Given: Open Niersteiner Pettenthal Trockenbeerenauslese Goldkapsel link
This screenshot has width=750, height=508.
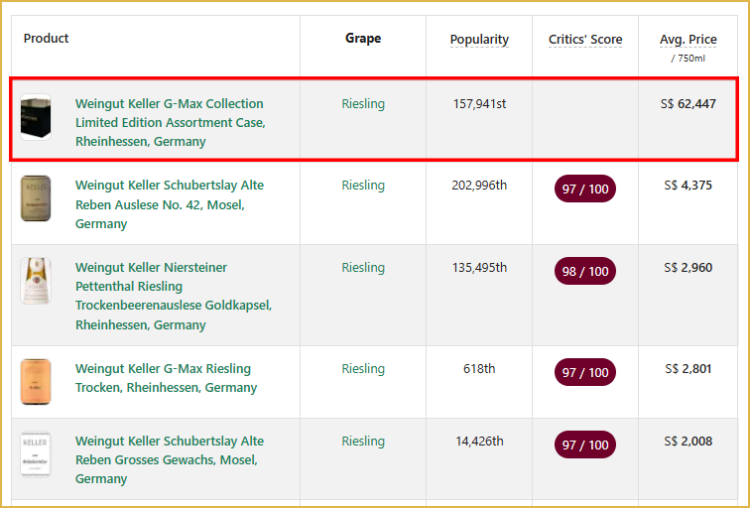Looking at the screenshot, I should pyautogui.click(x=173, y=296).
